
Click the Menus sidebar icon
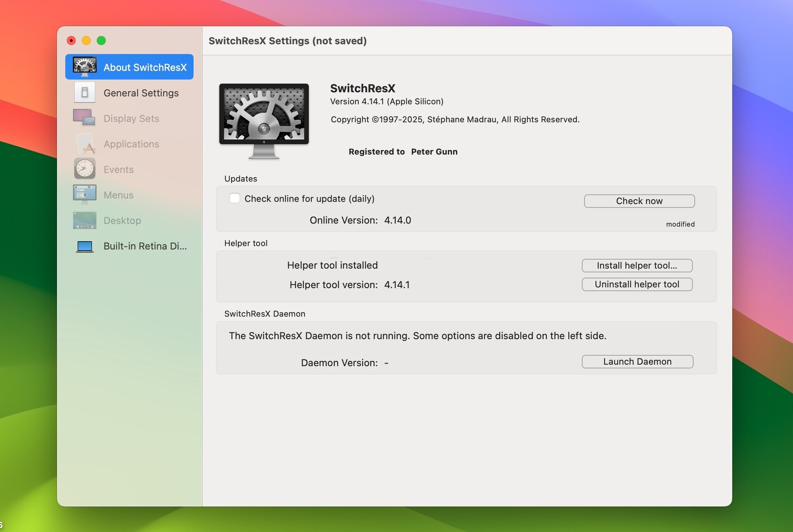[85, 195]
